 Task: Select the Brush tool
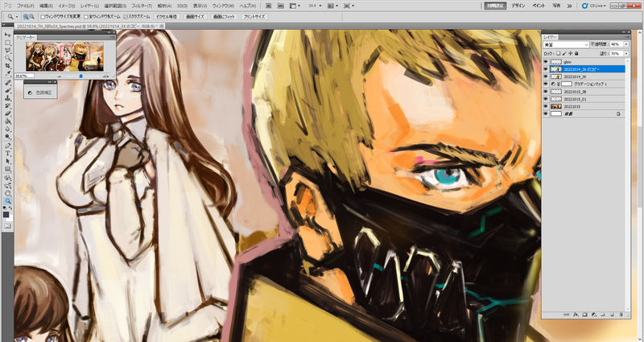(x=8, y=90)
